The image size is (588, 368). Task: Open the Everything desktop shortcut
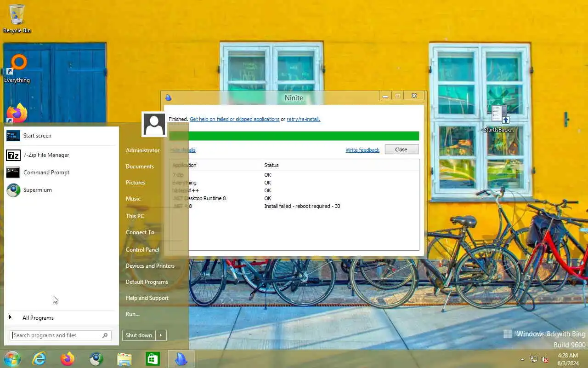17,69
